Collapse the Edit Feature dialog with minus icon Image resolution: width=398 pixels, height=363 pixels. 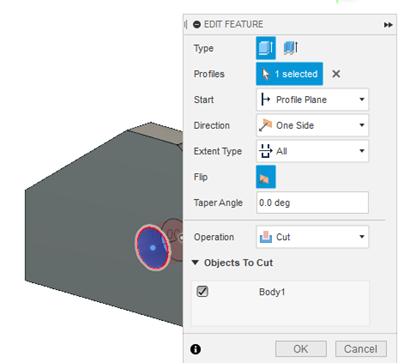(197, 24)
